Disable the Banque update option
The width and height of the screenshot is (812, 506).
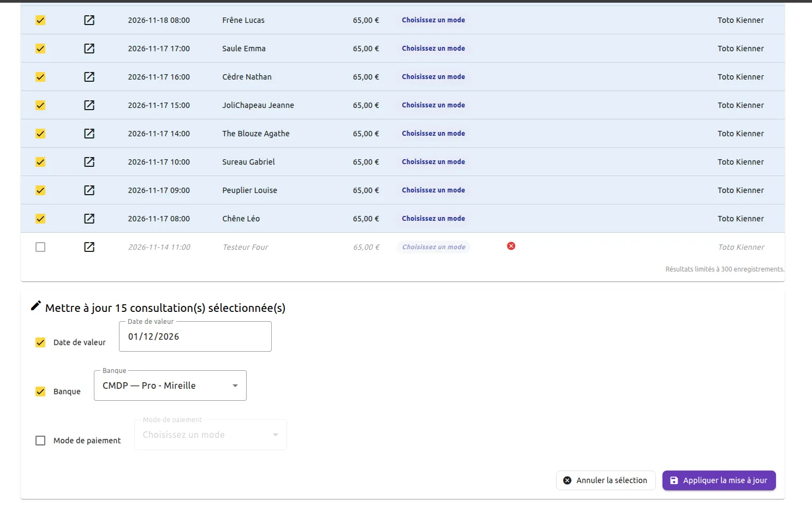(40, 391)
